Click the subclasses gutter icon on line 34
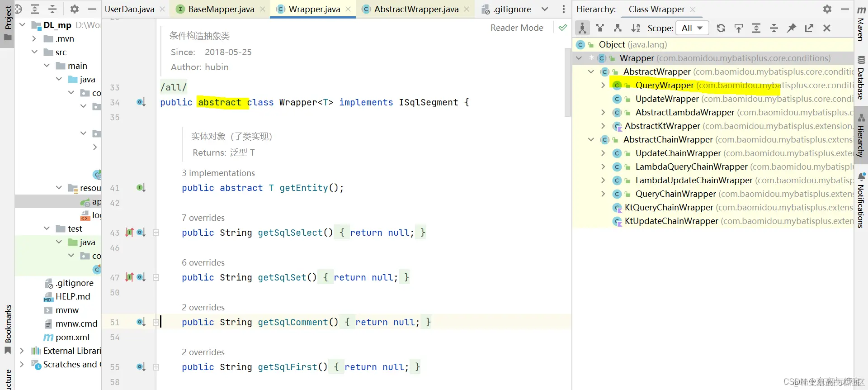This screenshot has width=868, height=390. click(x=141, y=102)
